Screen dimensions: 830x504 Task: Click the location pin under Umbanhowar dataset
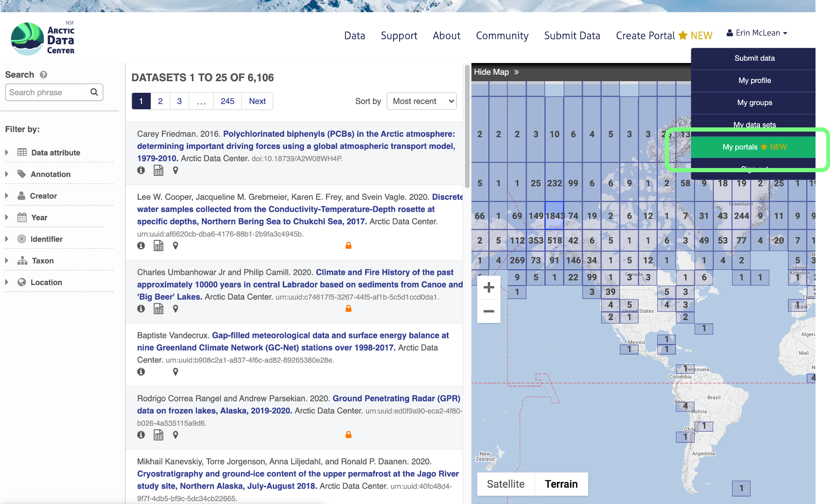coord(176,308)
